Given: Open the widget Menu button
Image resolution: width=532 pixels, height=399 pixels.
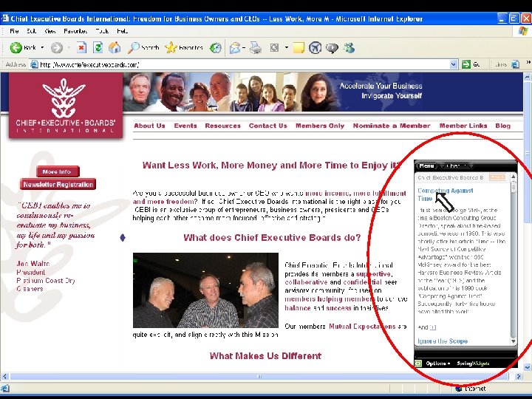Looking at the screenshot, I should [426, 166].
